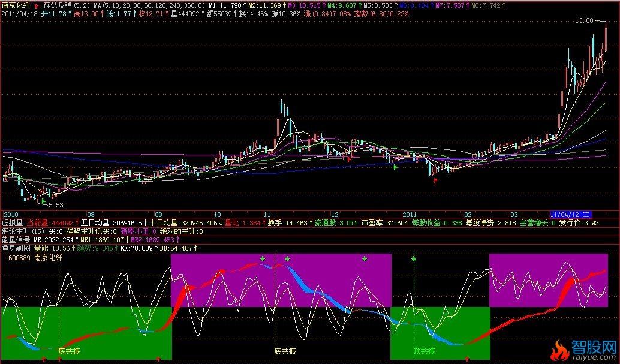Click the 发行价:3.92 value
620x364 pixels.
[579, 223]
